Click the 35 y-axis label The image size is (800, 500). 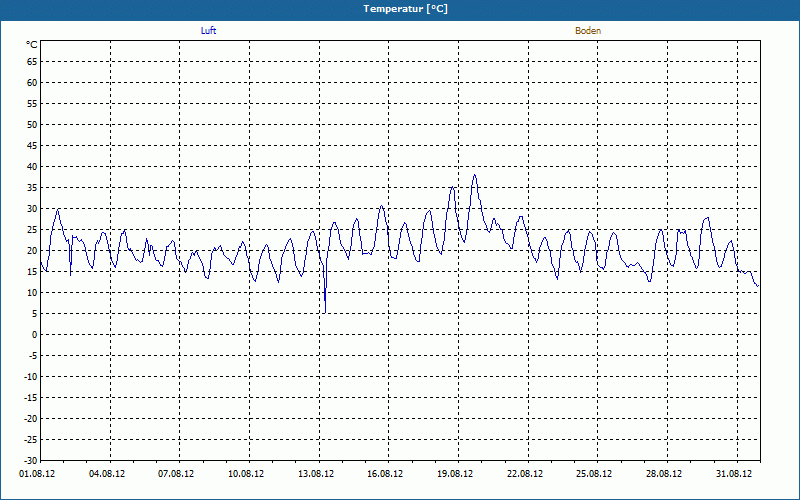(32, 188)
